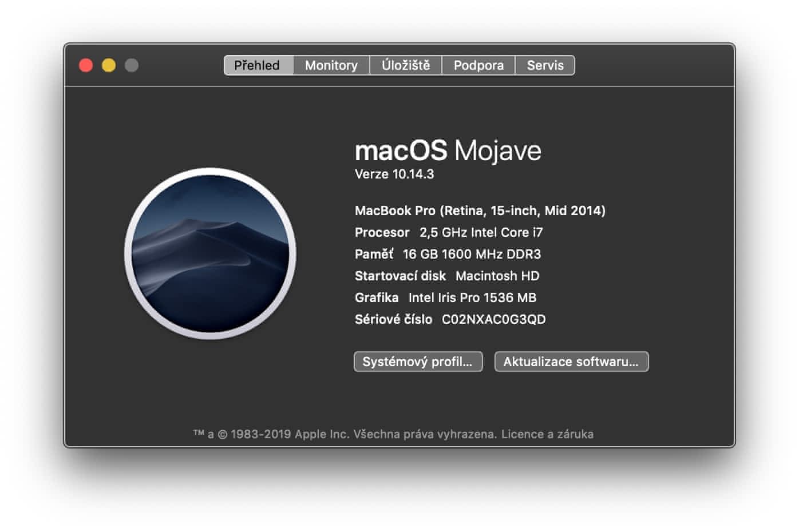Switch to the Přehled tab

tap(258, 65)
